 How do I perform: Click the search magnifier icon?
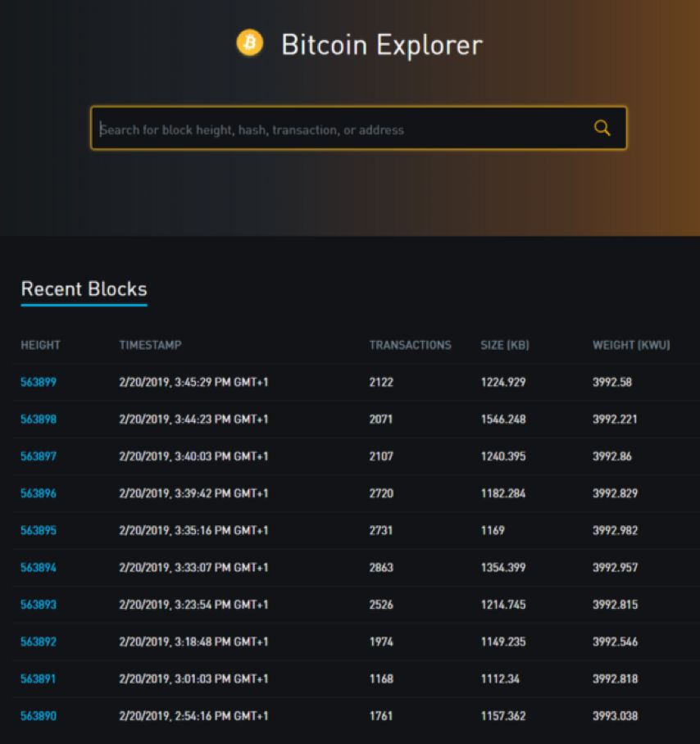coord(602,128)
